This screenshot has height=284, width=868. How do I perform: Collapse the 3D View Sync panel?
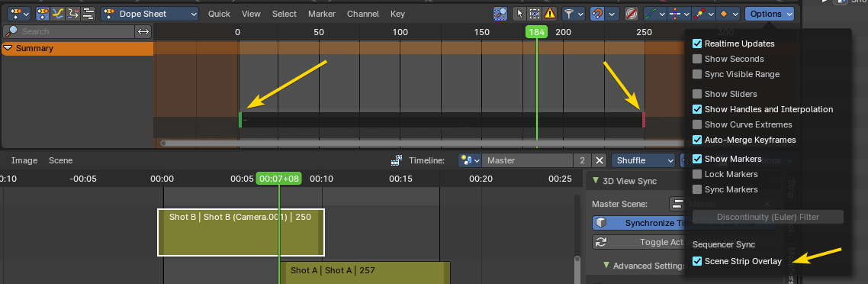click(x=596, y=180)
